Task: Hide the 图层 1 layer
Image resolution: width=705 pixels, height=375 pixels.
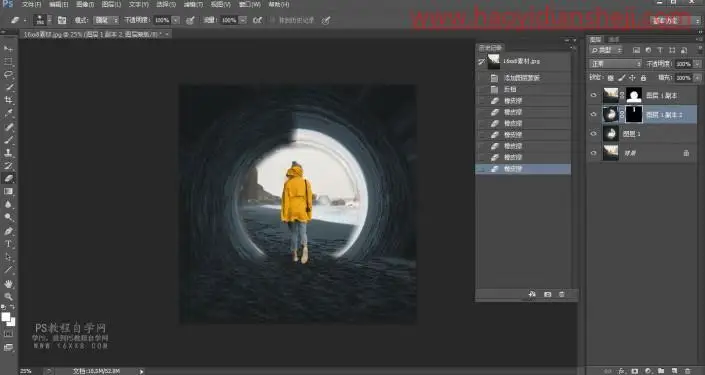Action: pyautogui.click(x=593, y=134)
